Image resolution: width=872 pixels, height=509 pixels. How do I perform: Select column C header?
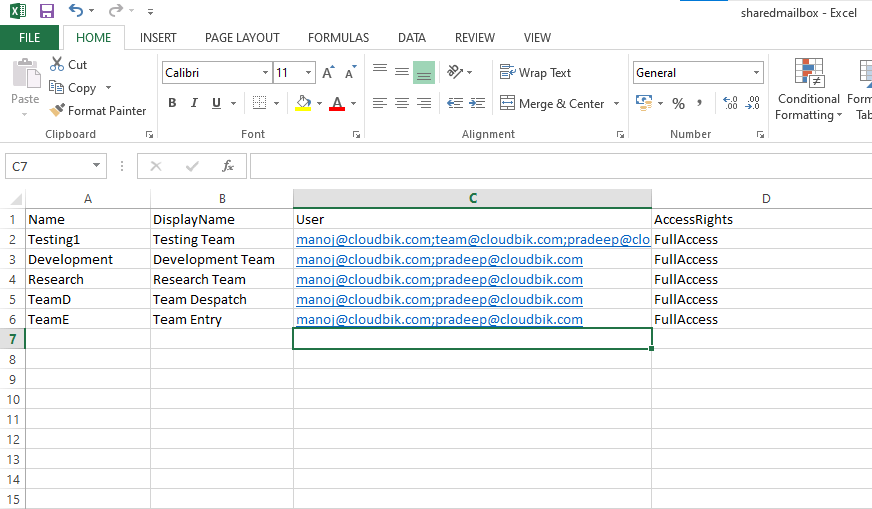pyautogui.click(x=472, y=199)
